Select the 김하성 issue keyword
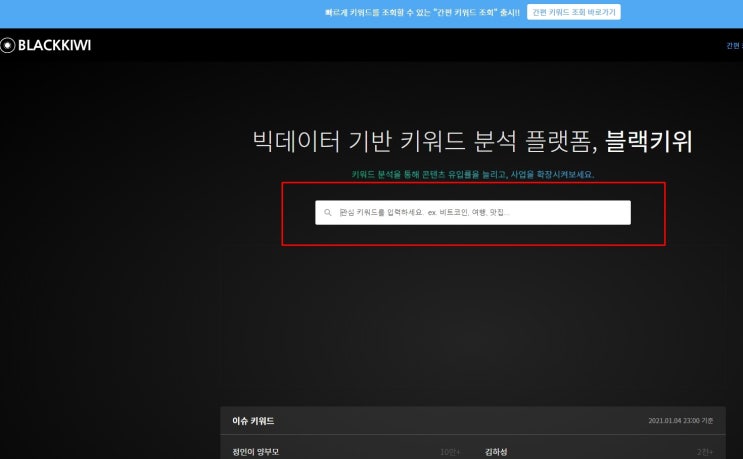This screenshot has width=743, height=459. [496, 452]
